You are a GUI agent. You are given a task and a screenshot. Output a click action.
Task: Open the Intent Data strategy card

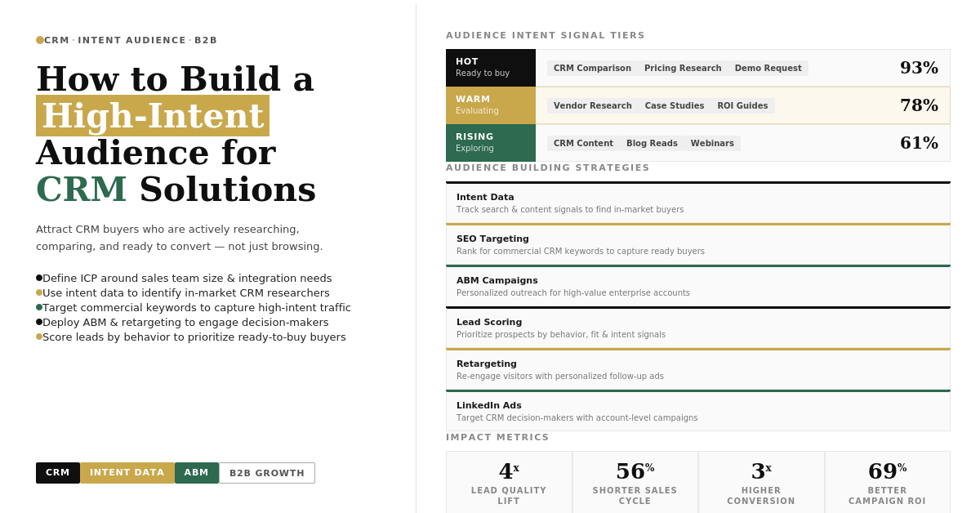697,203
